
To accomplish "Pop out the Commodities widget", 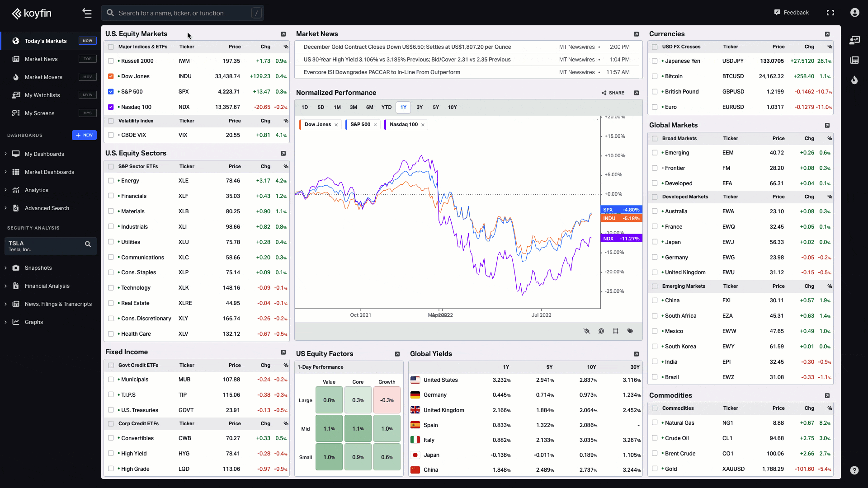I will pyautogui.click(x=827, y=396).
